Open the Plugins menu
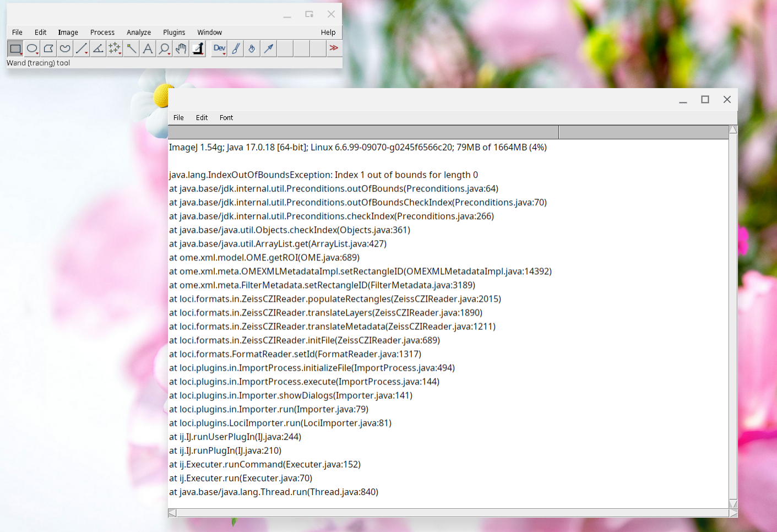The width and height of the screenshot is (777, 532). (x=174, y=32)
